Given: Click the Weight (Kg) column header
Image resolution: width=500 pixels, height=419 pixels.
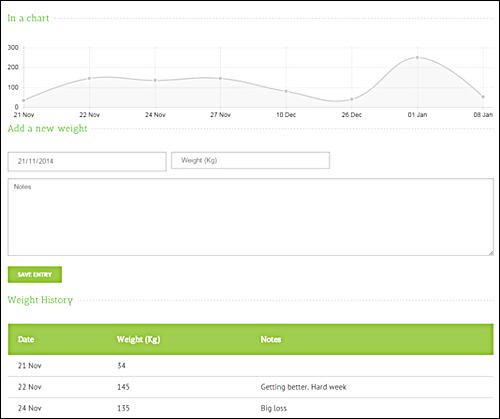Looking at the screenshot, I should 138,339.
